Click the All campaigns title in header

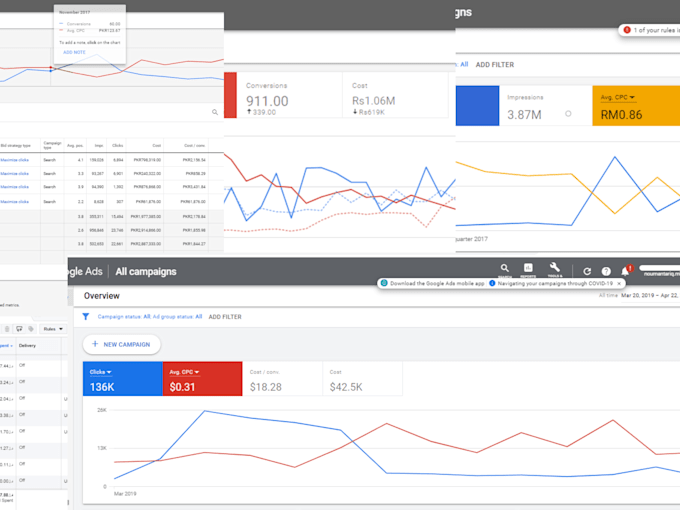click(146, 271)
